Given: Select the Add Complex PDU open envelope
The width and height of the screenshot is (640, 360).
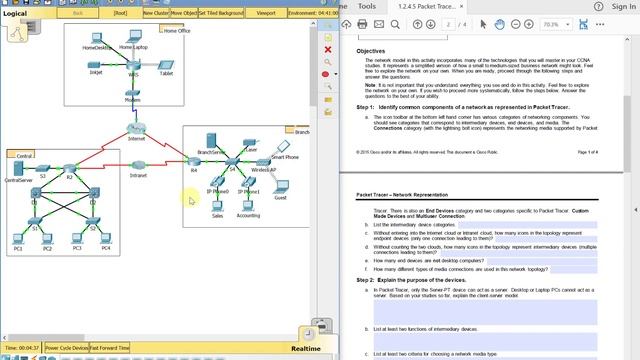Looking at the screenshot, I should pyautogui.click(x=328, y=112).
